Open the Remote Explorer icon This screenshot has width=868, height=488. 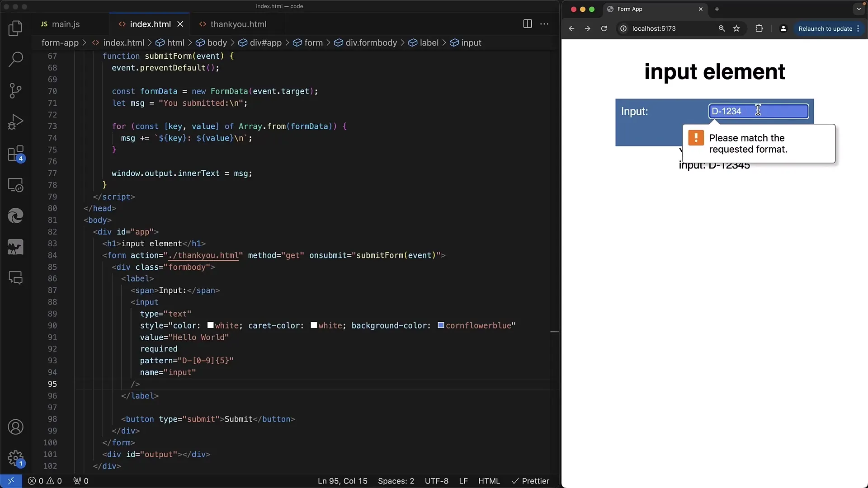[x=15, y=185]
